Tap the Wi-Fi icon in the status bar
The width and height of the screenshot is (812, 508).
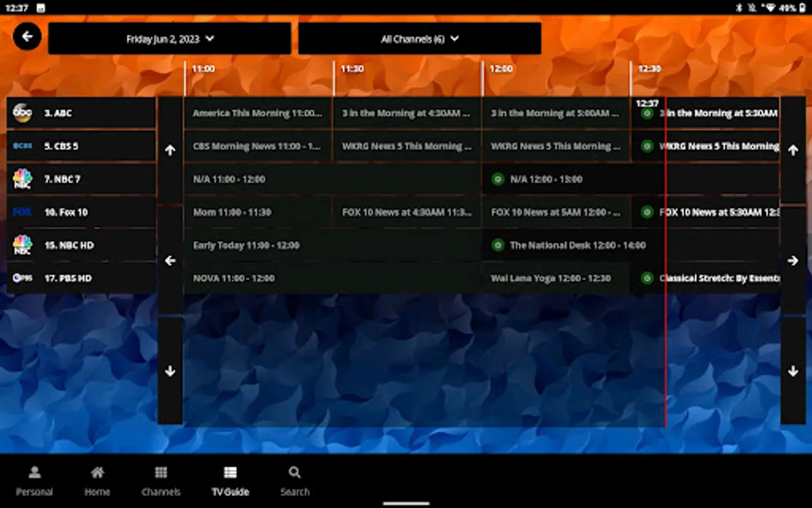coord(770,8)
